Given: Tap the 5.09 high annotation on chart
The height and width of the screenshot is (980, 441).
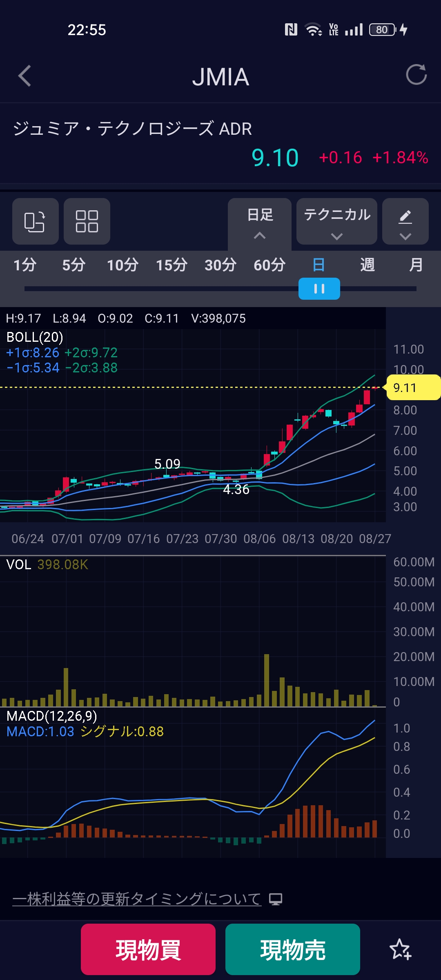Looking at the screenshot, I should pyautogui.click(x=167, y=464).
